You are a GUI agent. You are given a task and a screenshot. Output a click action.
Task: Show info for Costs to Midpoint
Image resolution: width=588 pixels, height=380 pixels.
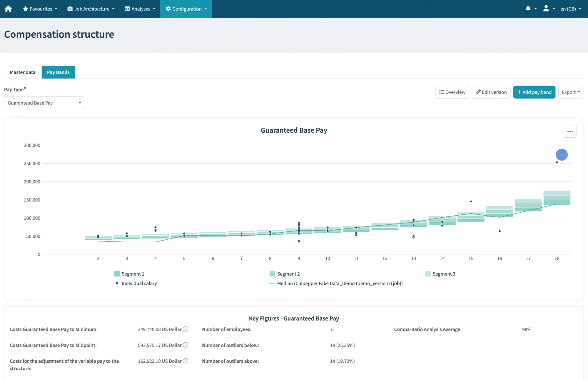(186, 345)
